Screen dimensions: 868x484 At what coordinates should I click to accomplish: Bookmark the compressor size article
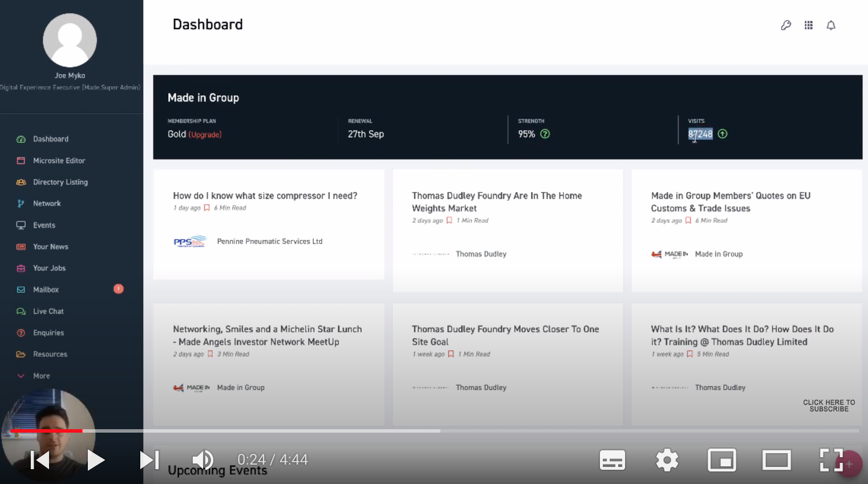point(207,208)
